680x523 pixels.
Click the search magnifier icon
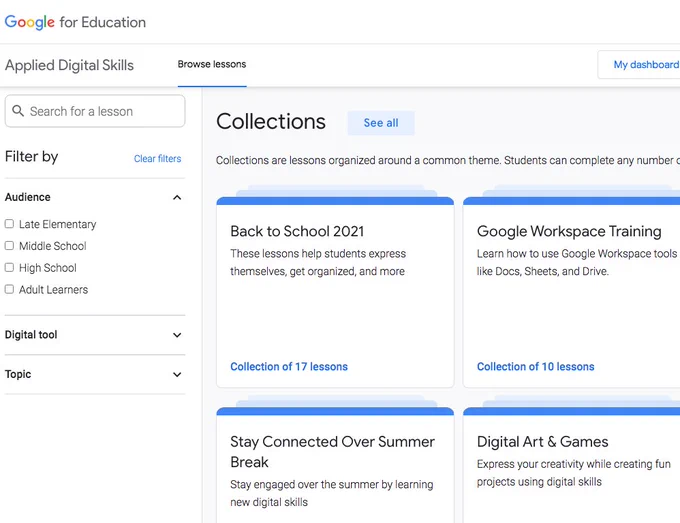18,111
